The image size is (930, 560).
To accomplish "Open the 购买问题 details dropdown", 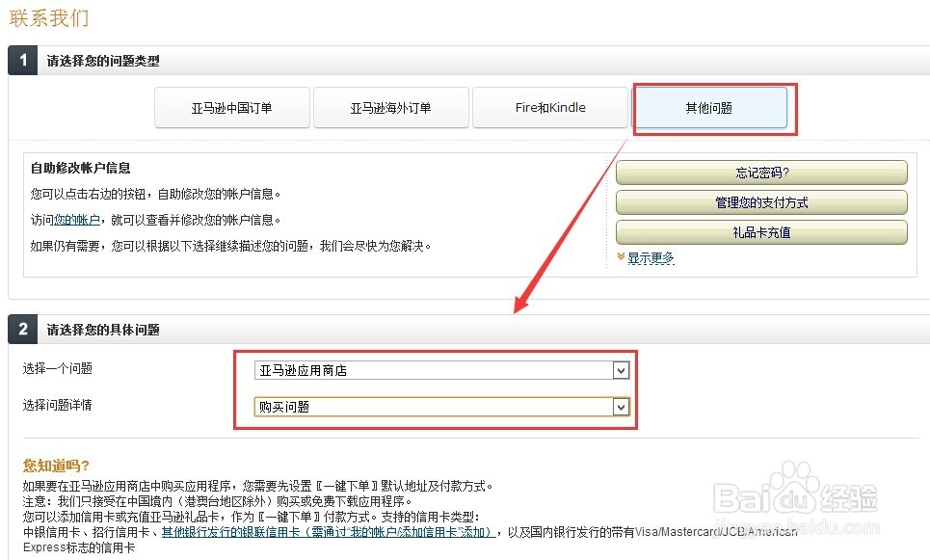I will point(441,407).
